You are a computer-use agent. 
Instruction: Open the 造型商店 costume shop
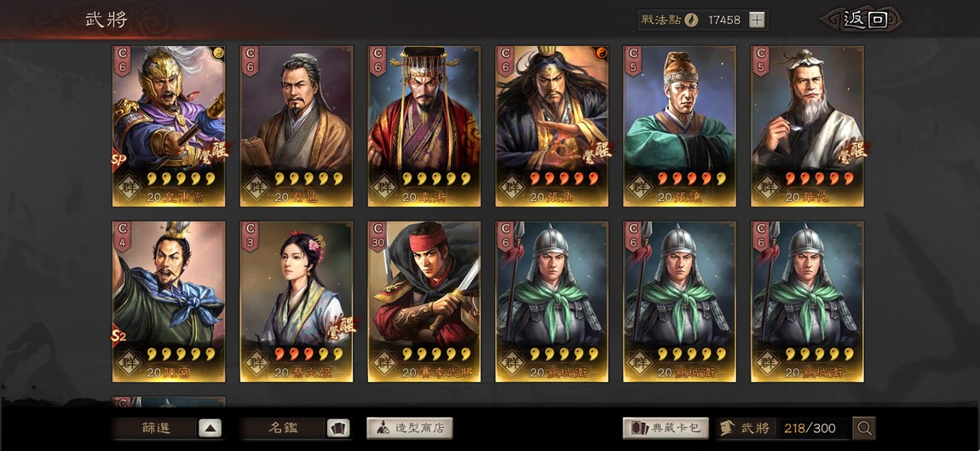click(409, 429)
